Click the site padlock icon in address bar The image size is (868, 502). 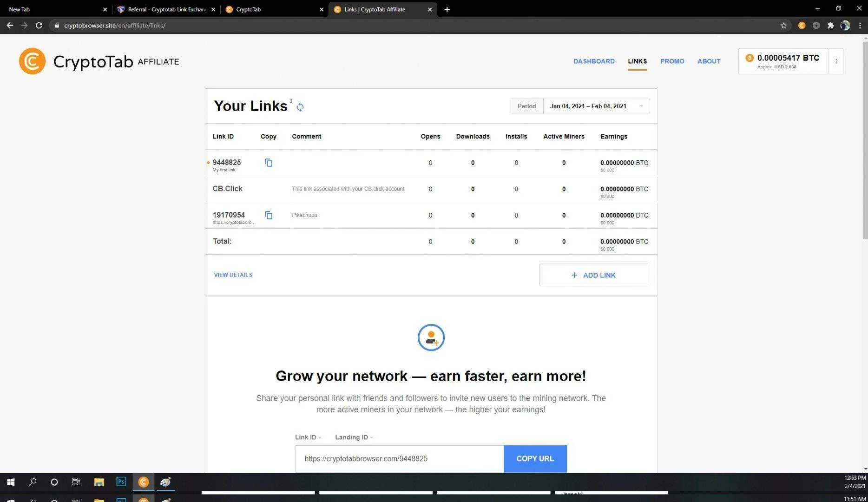(x=57, y=26)
